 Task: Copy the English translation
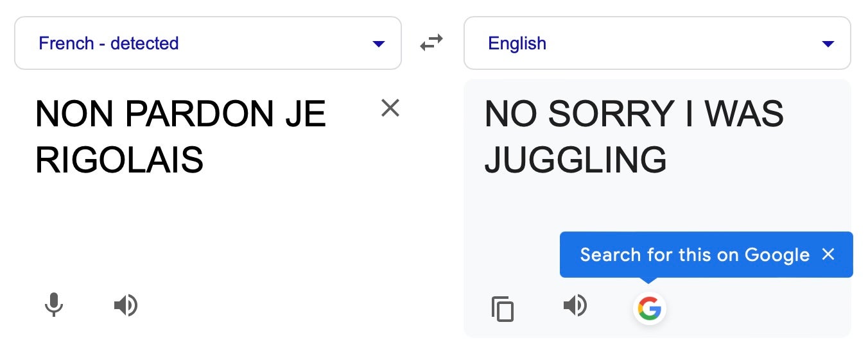tap(503, 308)
